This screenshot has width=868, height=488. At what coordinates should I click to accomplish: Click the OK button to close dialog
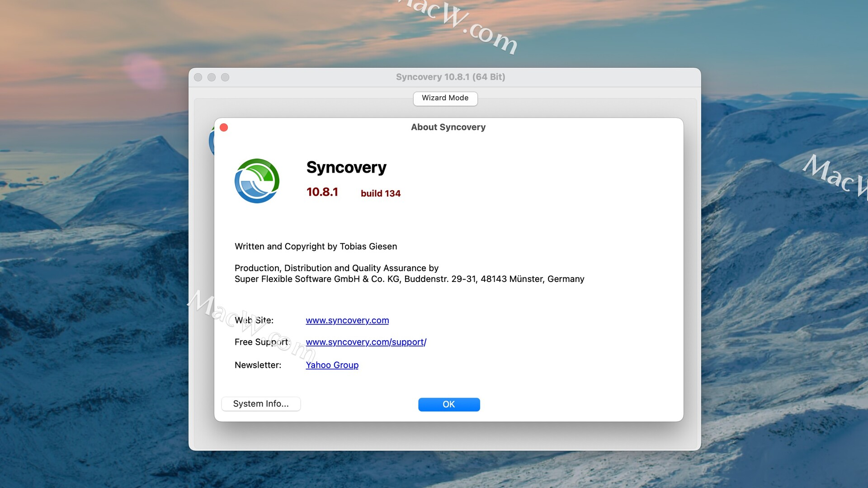[448, 404]
